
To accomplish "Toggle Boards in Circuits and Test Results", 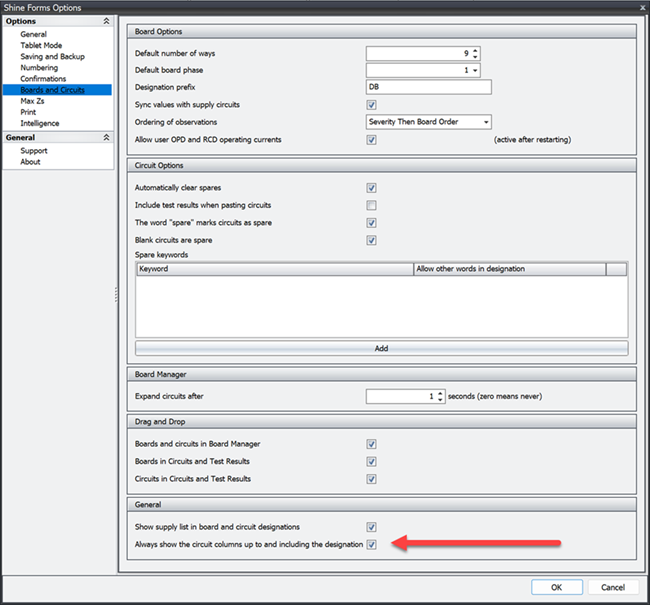I will 371,462.
